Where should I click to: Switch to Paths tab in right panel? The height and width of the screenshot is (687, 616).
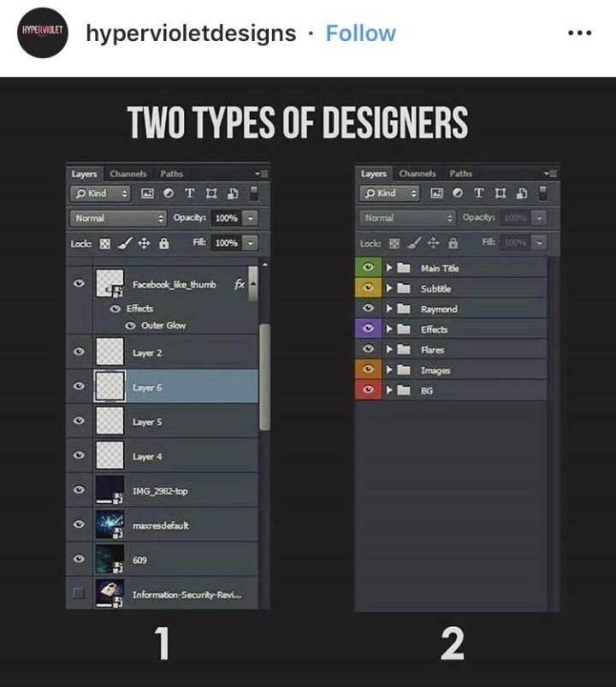click(461, 174)
